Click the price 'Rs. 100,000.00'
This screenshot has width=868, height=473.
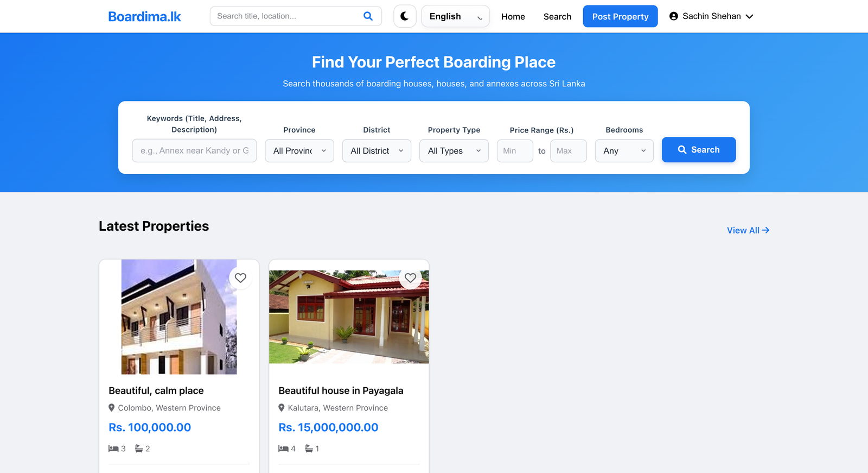pos(150,427)
